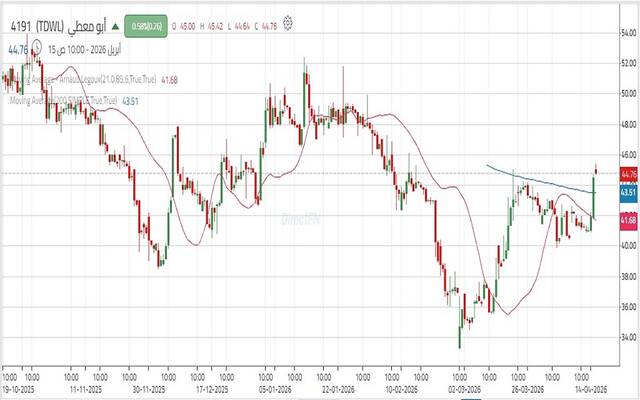Open the chart settings gear
Screen dimensions: 640x400
click(x=289, y=21)
